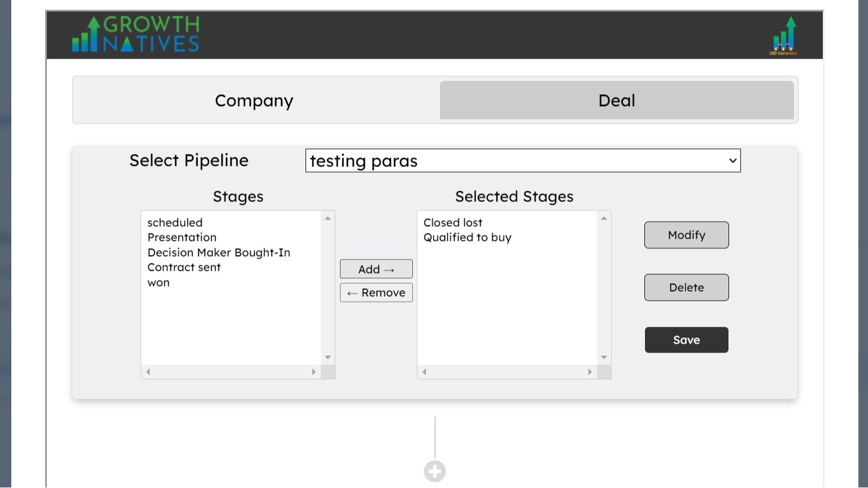
Task: Click the plus icon below the panel
Action: coord(434,471)
